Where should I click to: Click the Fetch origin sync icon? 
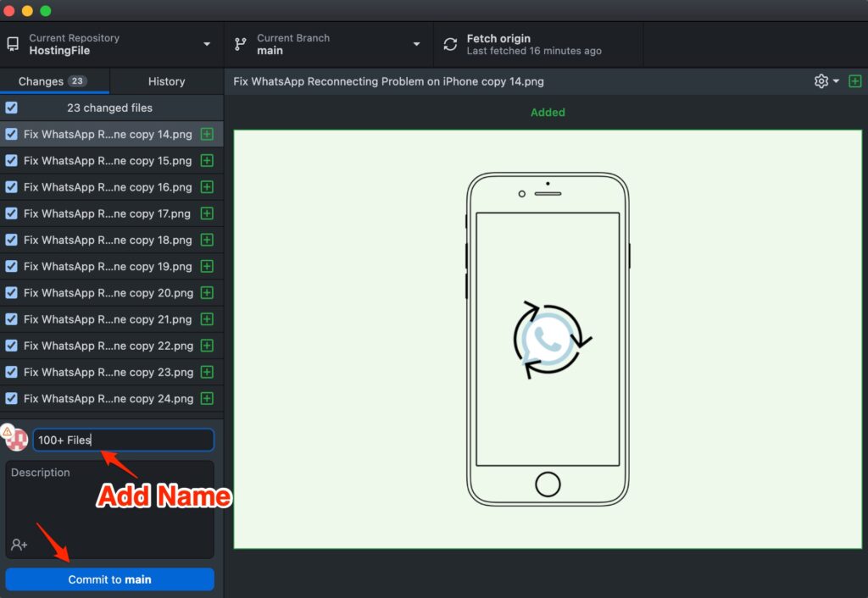449,44
